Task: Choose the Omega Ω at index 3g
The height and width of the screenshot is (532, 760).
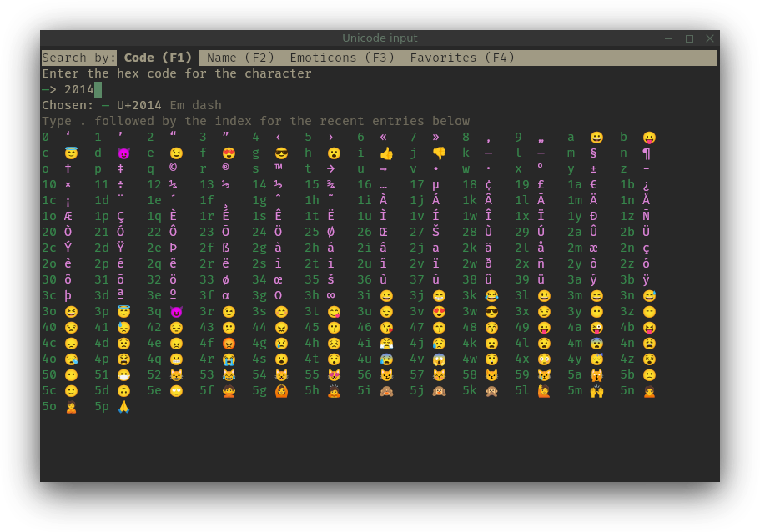Action: point(278,295)
